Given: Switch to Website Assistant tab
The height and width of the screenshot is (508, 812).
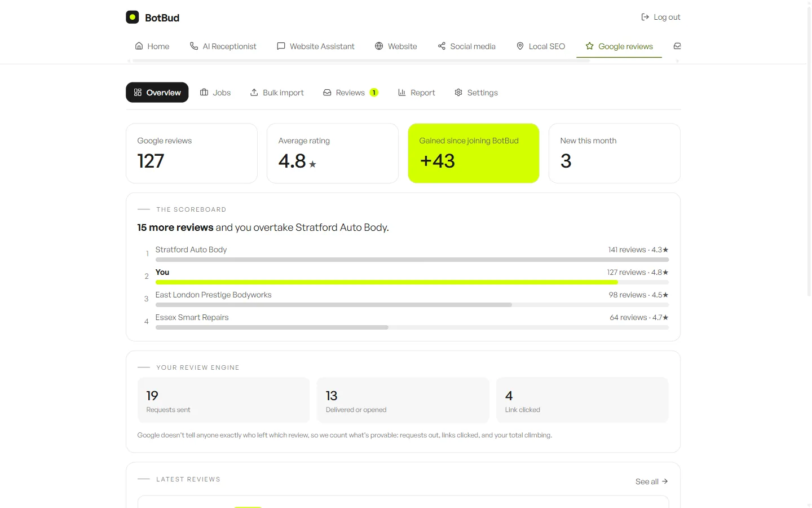Looking at the screenshot, I should [x=316, y=46].
